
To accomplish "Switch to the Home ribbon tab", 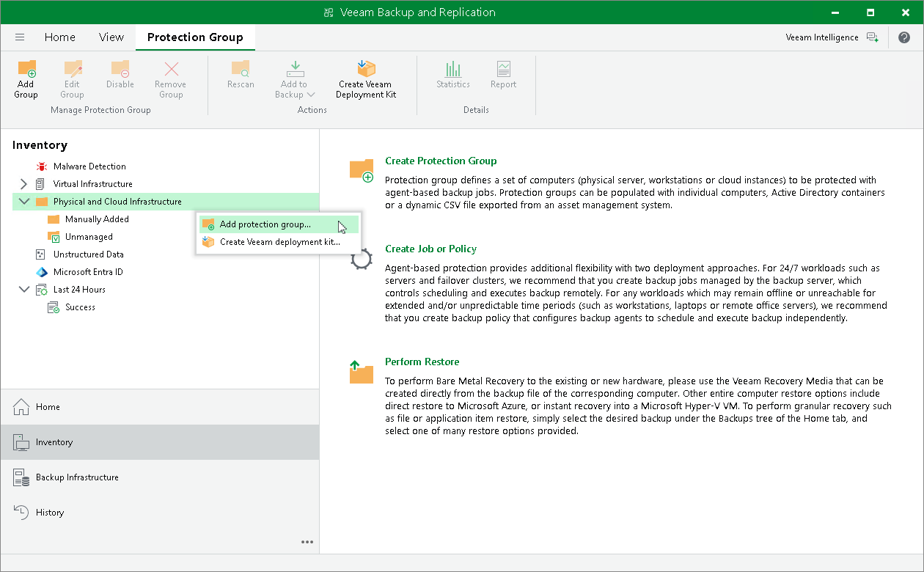I will click(x=60, y=37).
